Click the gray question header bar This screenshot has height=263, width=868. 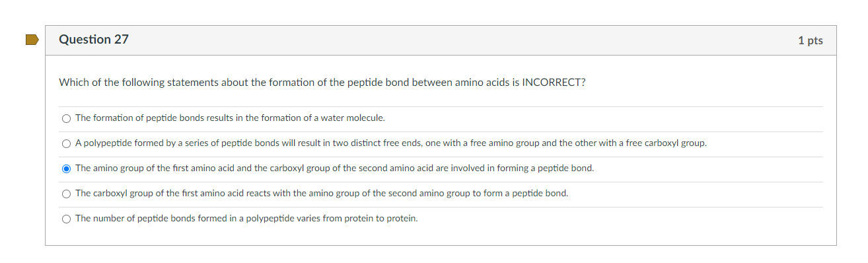pyautogui.click(x=441, y=40)
